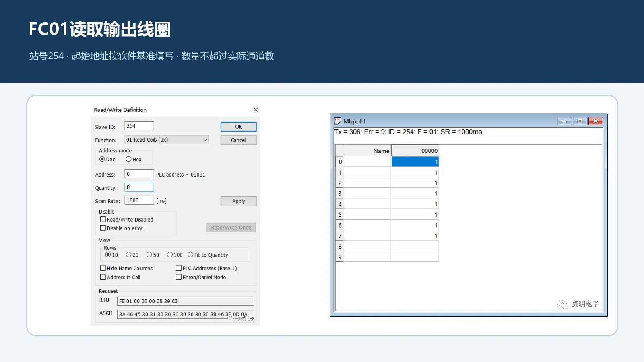Click the RTU request field
The width and height of the screenshot is (644, 362).
(x=186, y=301)
